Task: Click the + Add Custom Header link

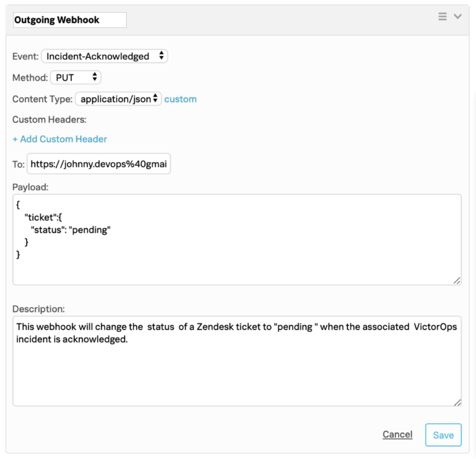Action: click(x=59, y=139)
